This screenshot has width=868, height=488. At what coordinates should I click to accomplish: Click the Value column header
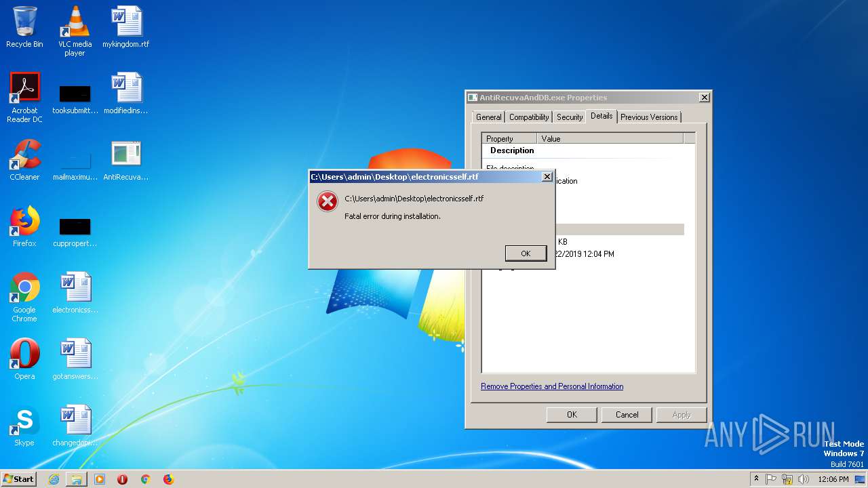[x=610, y=138]
